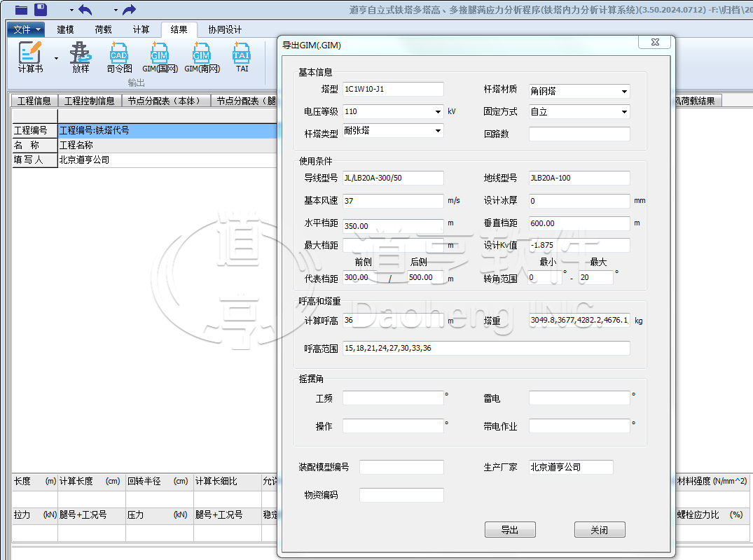Select the 结果 ribbon tab
Screen dimensions: 753x560
[179, 30]
